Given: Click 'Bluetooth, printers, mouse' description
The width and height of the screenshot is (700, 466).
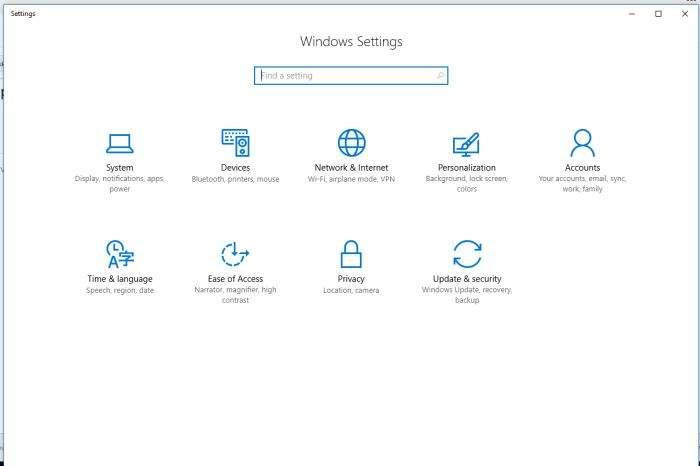Looking at the screenshot, I should tap(235, 179).
